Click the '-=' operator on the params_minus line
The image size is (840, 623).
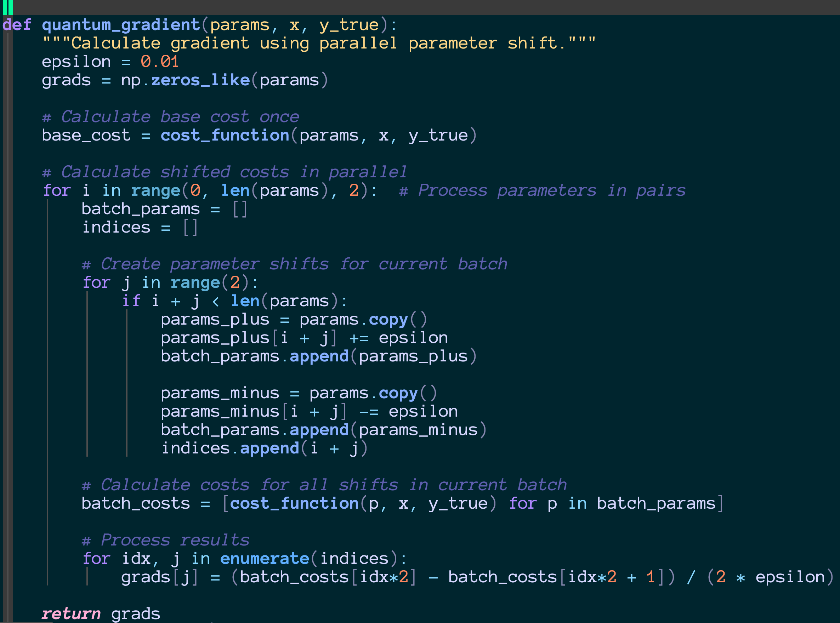pyautogui.click(x=369, y=411)
